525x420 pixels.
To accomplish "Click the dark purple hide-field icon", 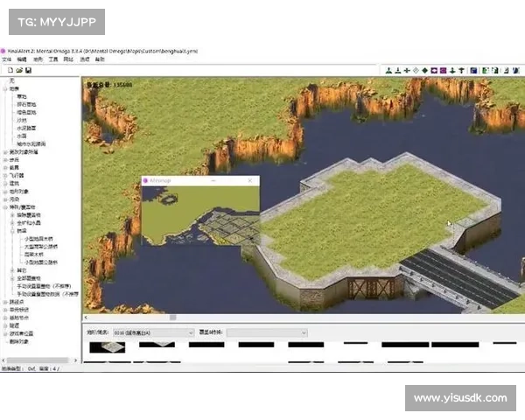I will click(x=434, y=70).
